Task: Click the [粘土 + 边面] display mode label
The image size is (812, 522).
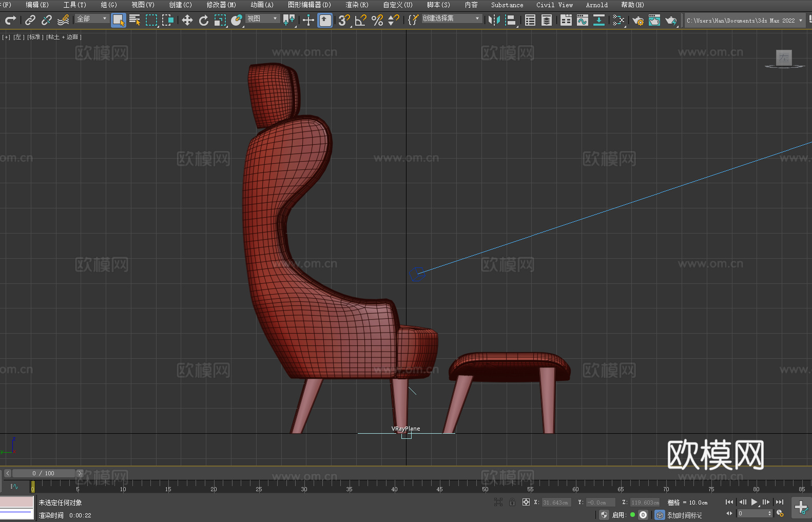Action: (x=64, y=37)
